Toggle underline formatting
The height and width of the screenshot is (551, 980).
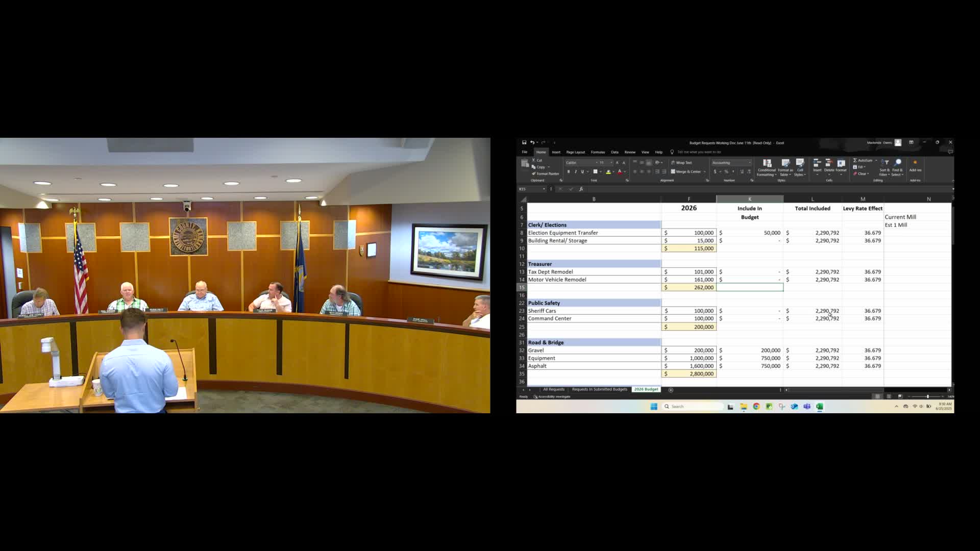(x=582, y=171)
